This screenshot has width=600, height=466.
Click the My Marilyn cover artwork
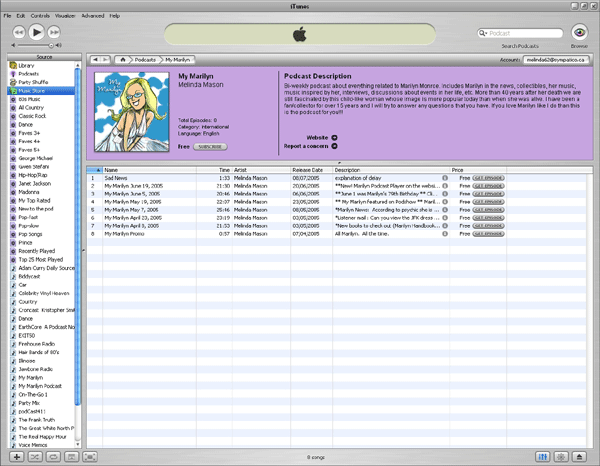tap(132, 112)
